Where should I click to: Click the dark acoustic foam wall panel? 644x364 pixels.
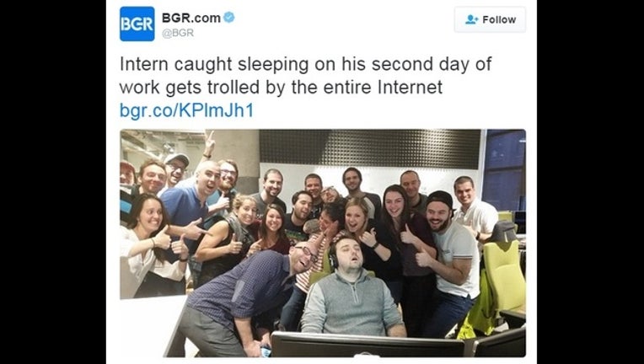click(x=370, y=148)
